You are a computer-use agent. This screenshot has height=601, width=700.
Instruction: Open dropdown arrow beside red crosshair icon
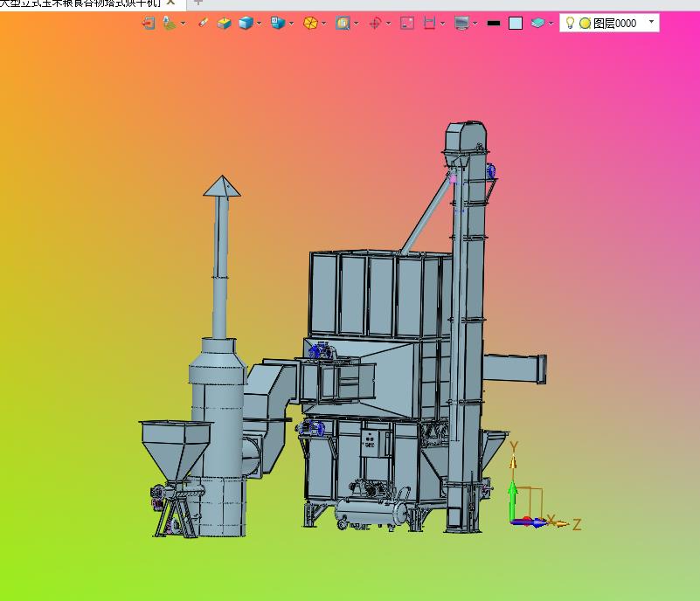(388, 24)
